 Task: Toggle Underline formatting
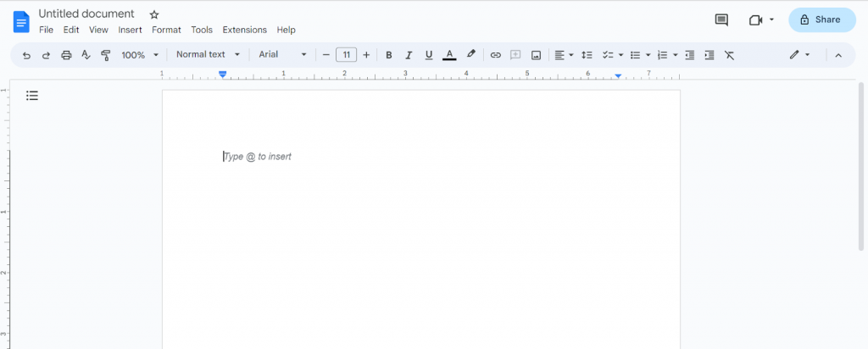coord(428,55)
